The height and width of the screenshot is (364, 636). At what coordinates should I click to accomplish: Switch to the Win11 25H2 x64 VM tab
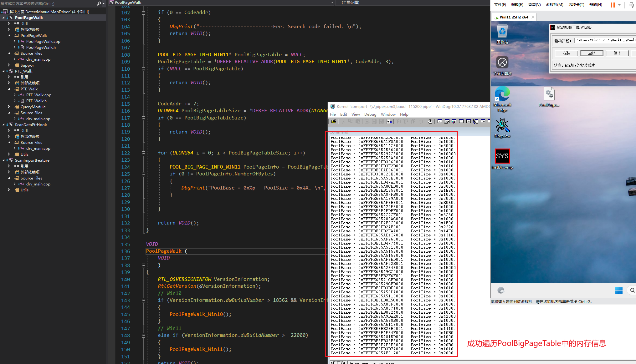(x=514, y=17)
